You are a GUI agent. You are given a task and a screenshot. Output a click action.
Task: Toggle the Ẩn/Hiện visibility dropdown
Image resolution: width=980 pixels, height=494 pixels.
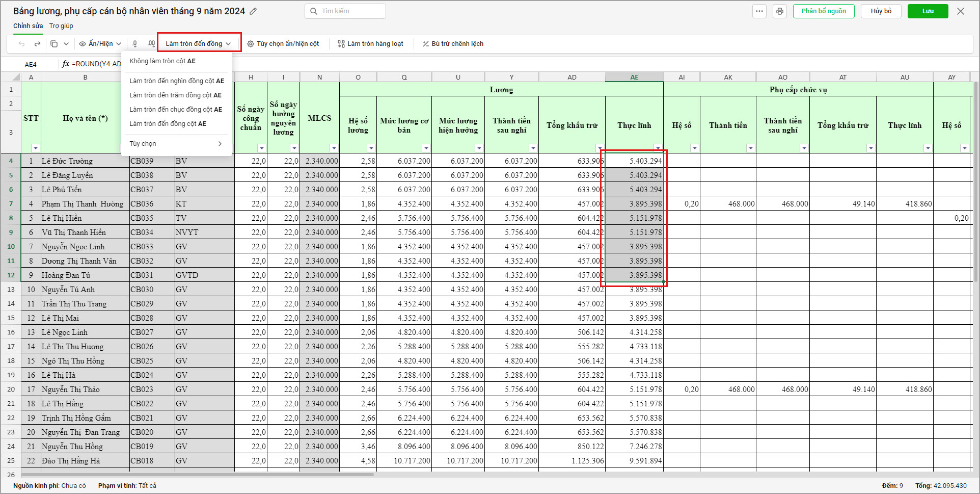[100, 44]
